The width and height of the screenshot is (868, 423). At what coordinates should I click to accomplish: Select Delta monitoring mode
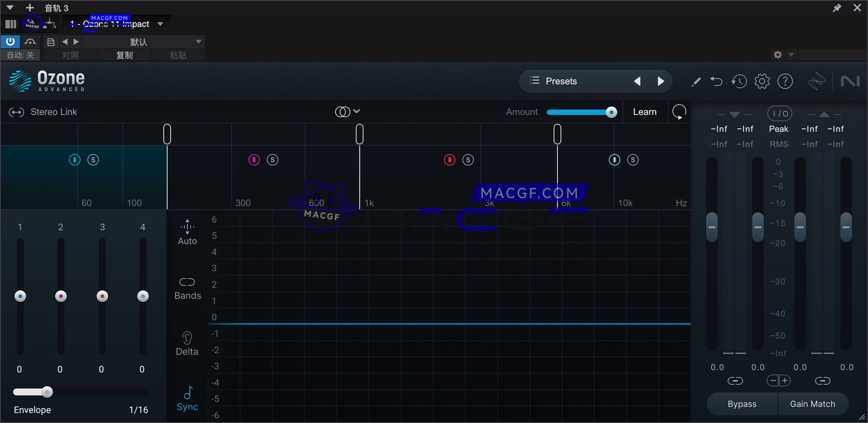(x=187, y=342)
